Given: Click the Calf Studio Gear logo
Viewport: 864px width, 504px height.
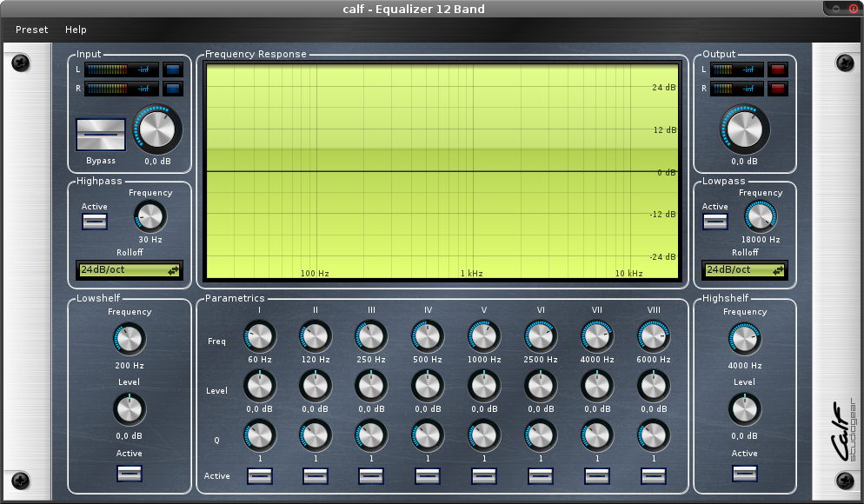Looking at the screenshot, I should pyautogui.click(x=842, y=432).
